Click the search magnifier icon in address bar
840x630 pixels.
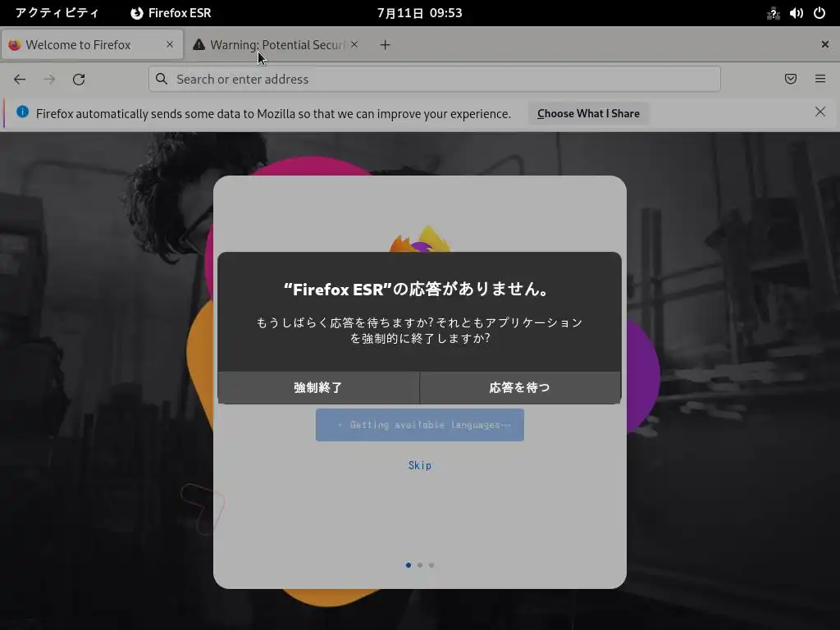(162, 79)
